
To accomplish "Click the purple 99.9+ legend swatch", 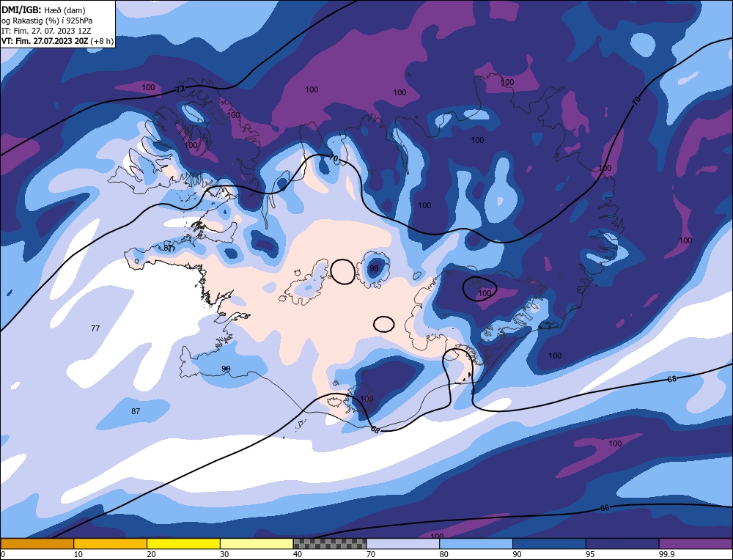I will click(x=696, y=543).
